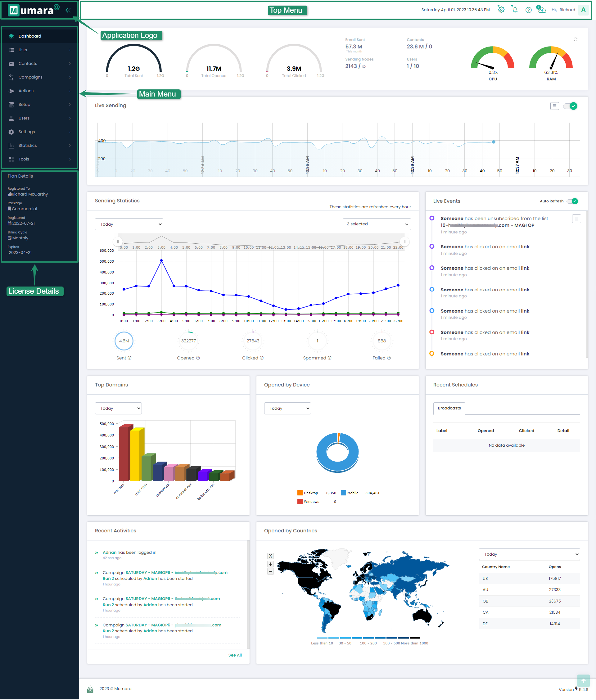Toggle the Live Events Auto Refresh switch

pyautogui.click(x=572, y=201)
